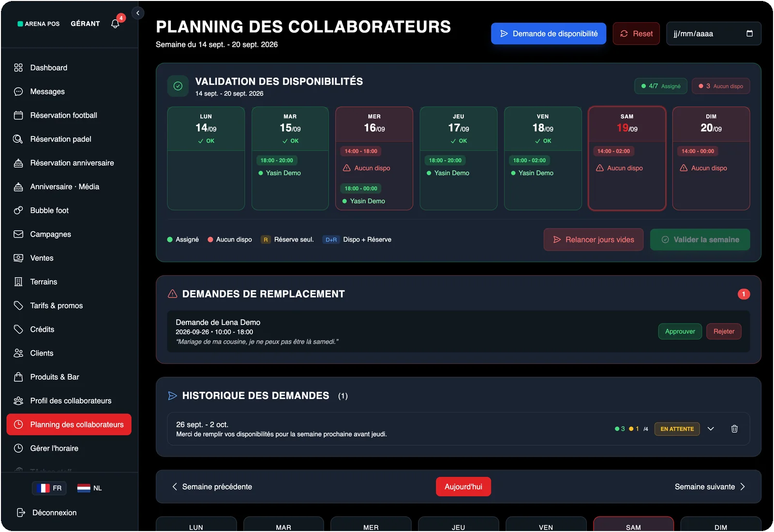Click the Réservation football calendar icon

(x=18, y=115)
